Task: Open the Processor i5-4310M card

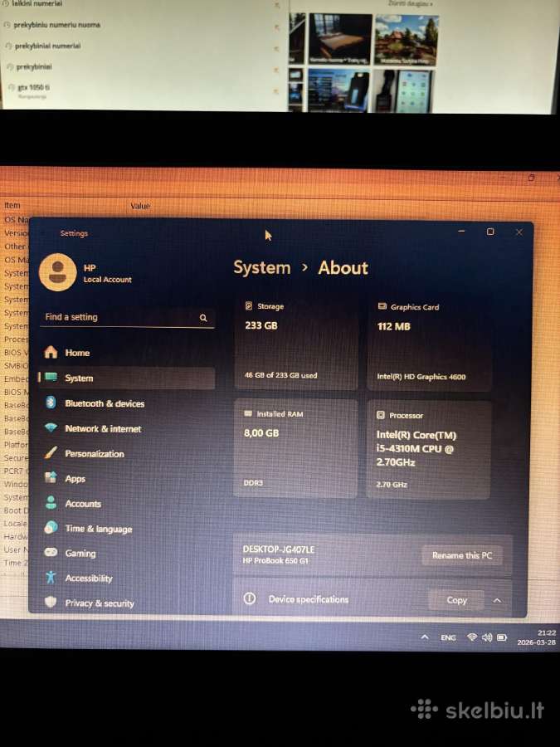Action: [x=428, y=450]
